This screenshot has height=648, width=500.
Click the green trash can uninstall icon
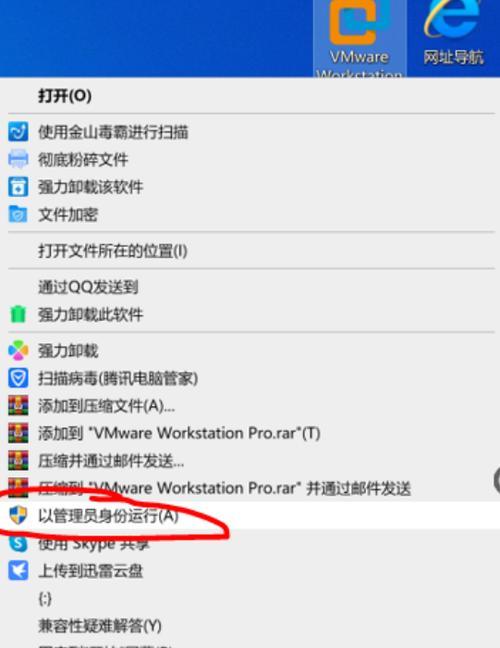18,314
